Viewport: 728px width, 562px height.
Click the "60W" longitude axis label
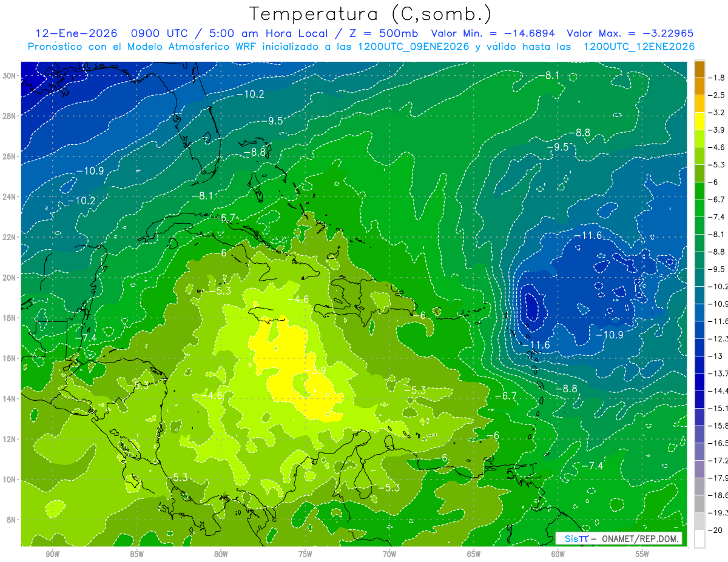(558, 554)
